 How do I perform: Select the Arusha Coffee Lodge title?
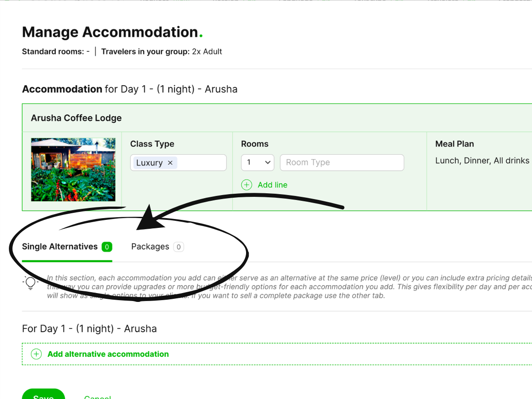point(76,118)
